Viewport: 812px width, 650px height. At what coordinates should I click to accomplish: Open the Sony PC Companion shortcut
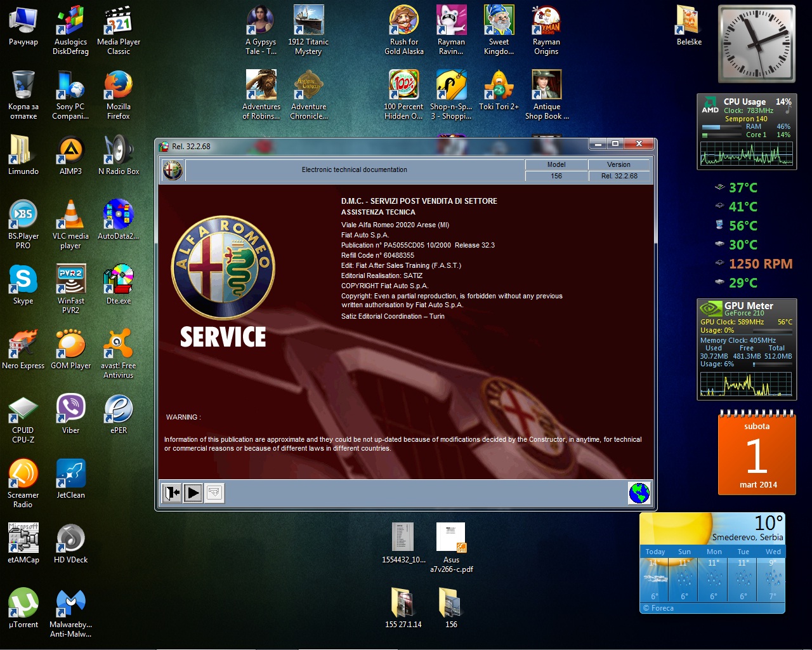pyautogui.click(x=71, y=95)
